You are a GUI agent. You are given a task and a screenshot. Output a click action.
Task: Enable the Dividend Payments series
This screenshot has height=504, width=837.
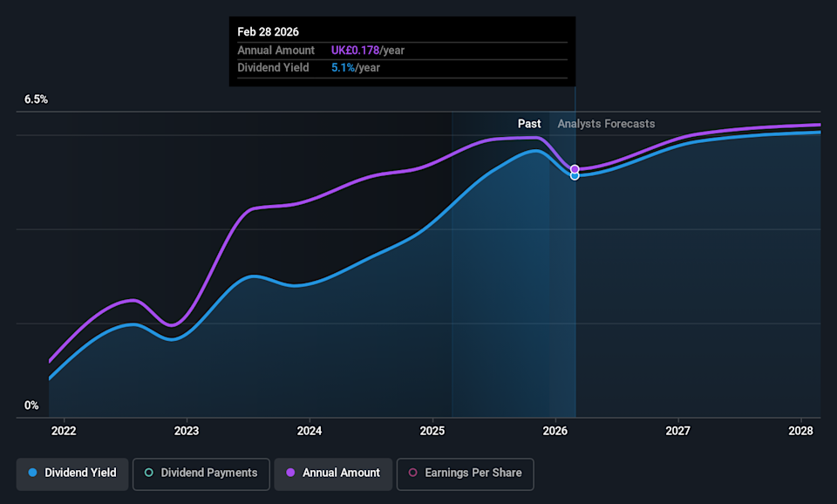coord(201,473)
